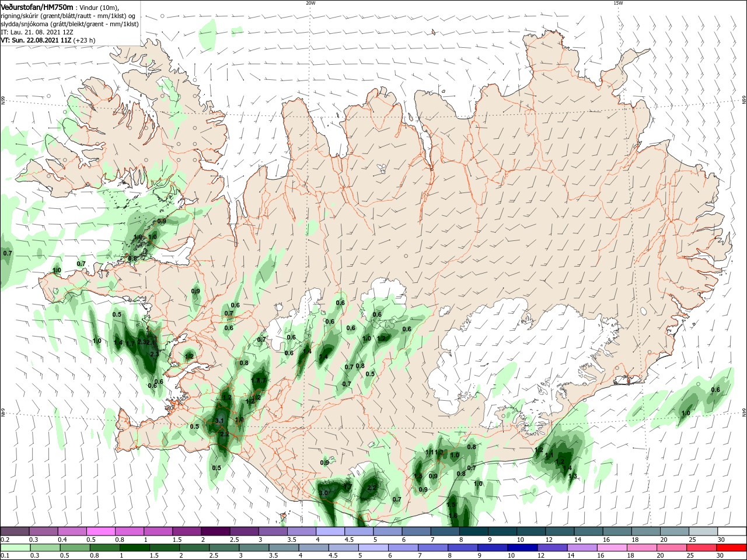Click the 1.2 value beside the 2.3 label
747x560 pixels.
[x=189, y=356]
